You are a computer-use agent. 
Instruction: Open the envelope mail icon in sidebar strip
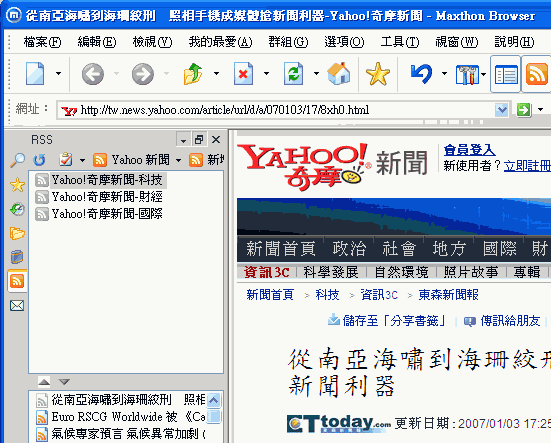17,306
